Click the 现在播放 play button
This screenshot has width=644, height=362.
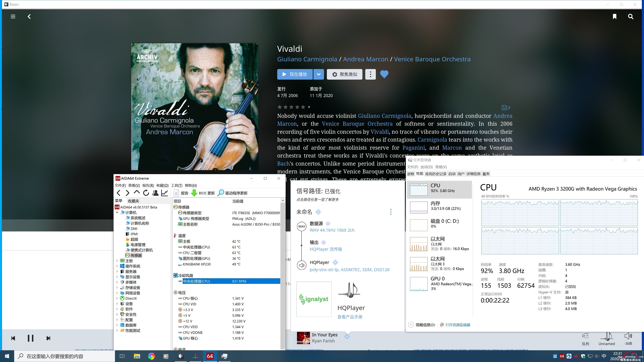(295, 74)
